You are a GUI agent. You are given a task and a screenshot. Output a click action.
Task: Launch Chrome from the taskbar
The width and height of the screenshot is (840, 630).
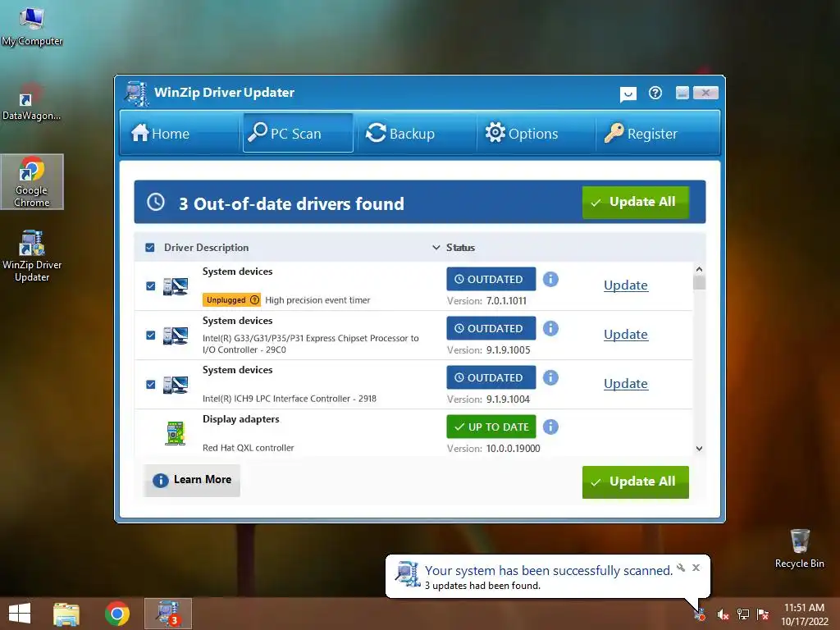[x=117, y=614]
